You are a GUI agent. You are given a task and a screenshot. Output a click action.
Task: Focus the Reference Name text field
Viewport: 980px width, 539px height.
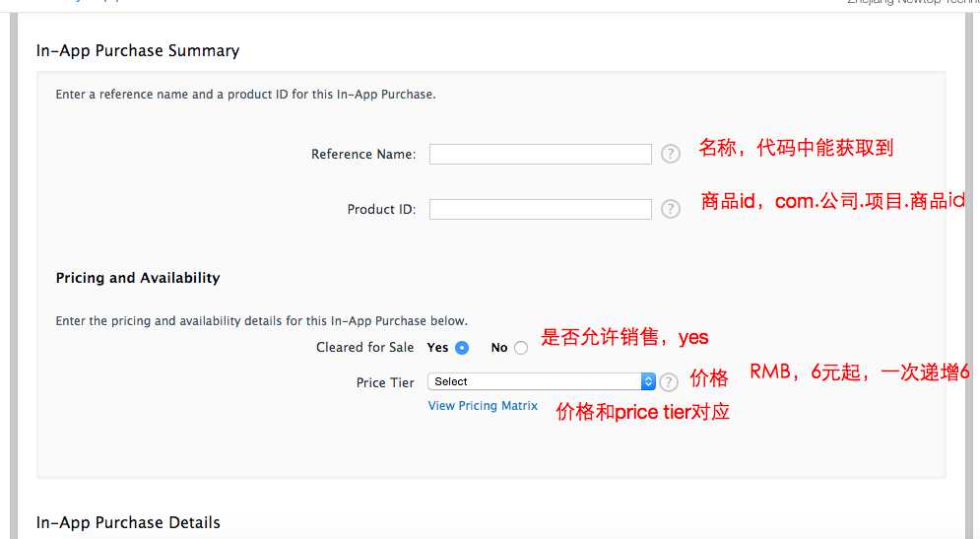click(x=540, y=154)
